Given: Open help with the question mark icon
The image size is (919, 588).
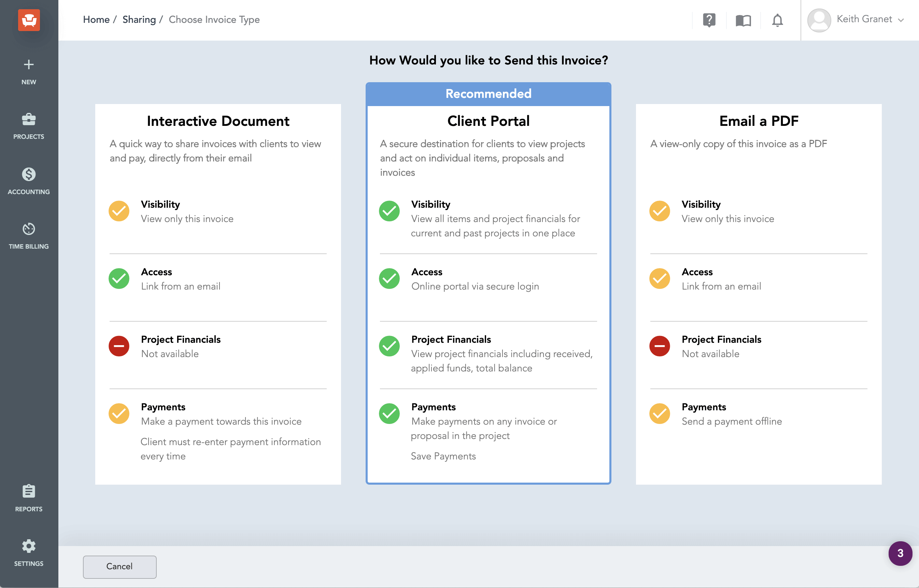Looking at the screenshot, I should [709, 20].
